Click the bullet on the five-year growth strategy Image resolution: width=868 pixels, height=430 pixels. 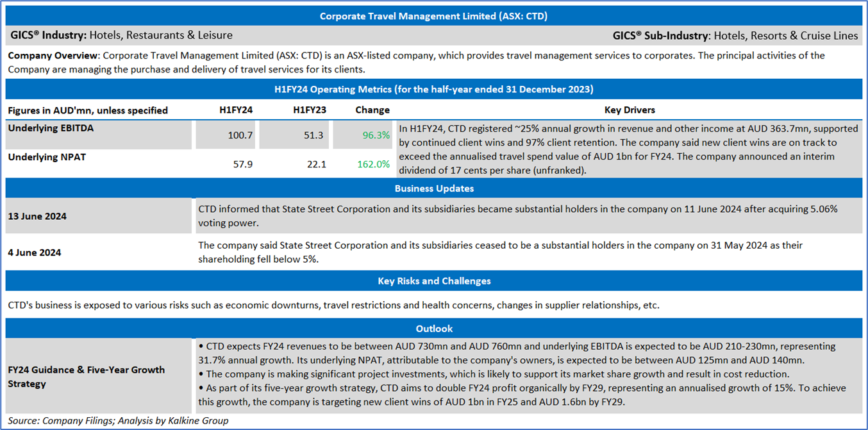click(522, 395)
